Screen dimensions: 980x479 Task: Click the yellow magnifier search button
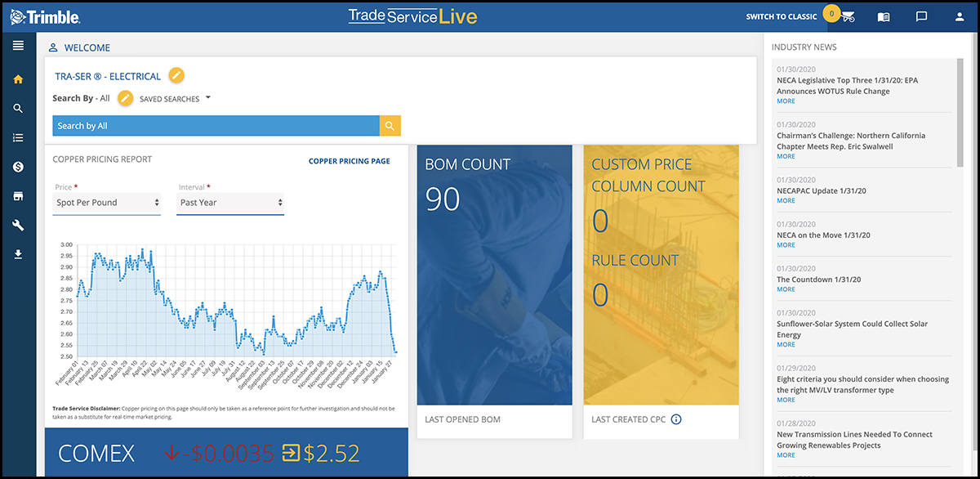[390, 126]
